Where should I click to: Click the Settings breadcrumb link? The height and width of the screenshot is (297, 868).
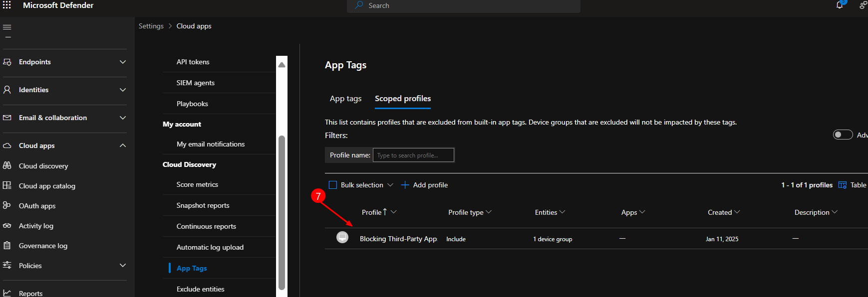(x=151, y=26)
